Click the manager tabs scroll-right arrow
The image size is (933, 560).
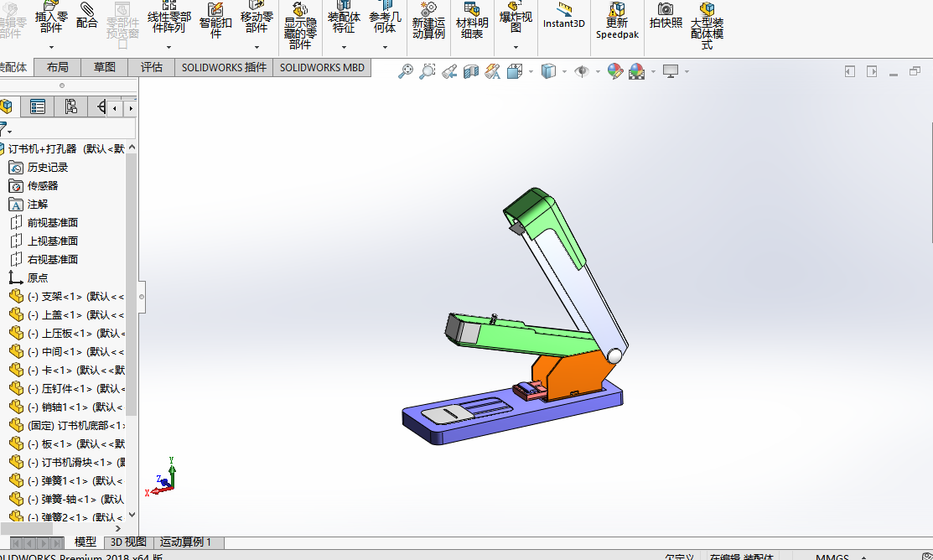click(x=131, y=108)
